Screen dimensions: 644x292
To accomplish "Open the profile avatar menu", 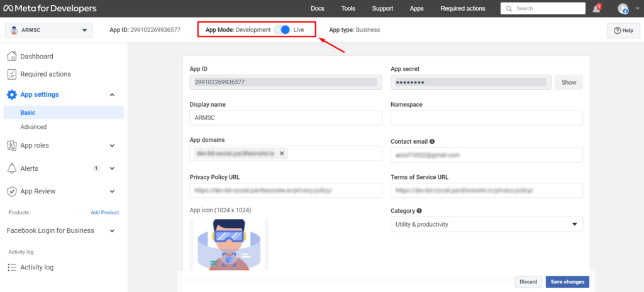I will [623, 9].
